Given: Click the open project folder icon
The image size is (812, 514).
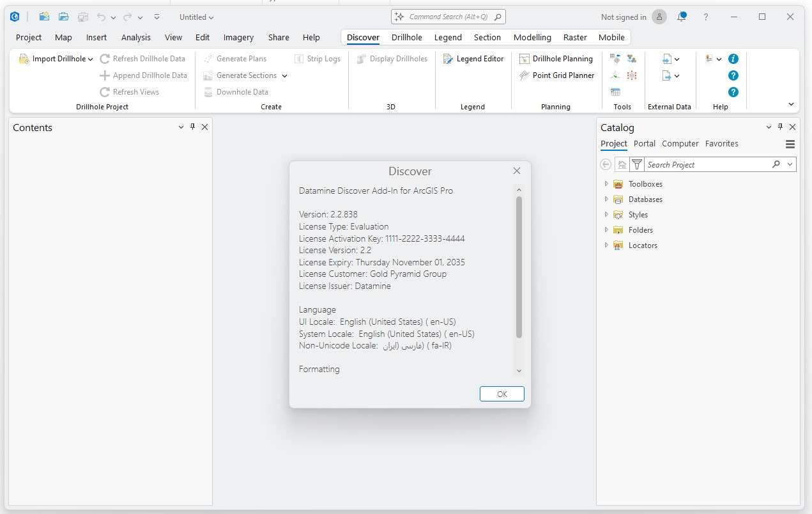Looking at the screenshot, I should tap(63, 17).
